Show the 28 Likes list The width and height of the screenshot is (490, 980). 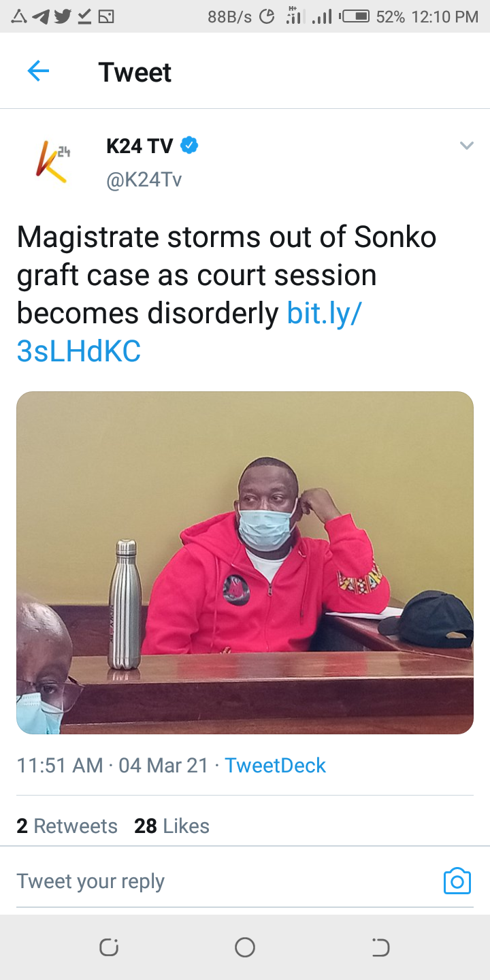click(171, 826)
